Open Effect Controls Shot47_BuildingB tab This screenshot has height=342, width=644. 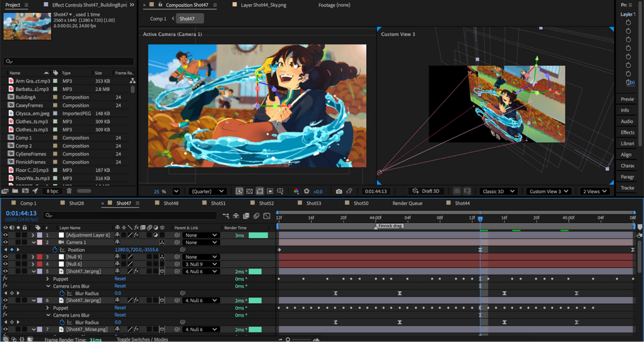click(x=89, y=5)
